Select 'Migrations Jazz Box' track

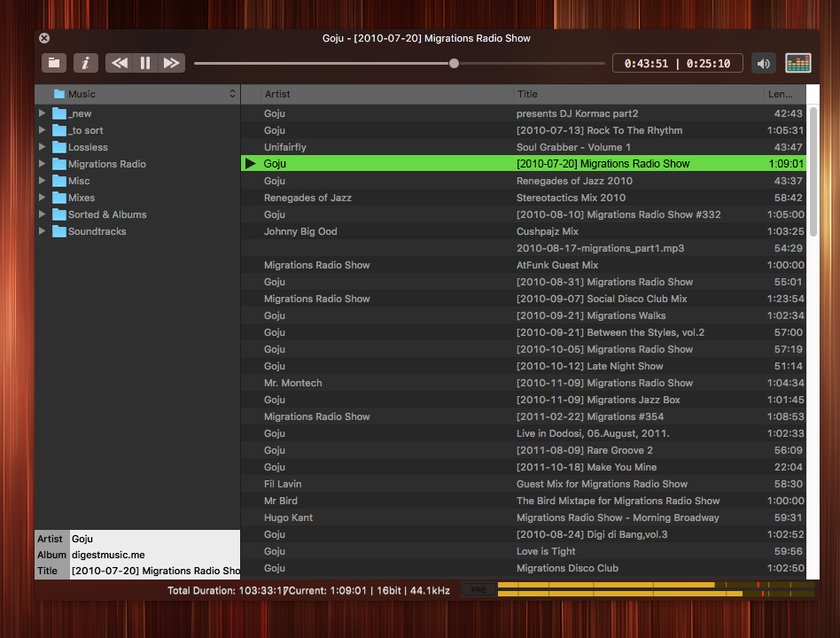coord(524,400)
